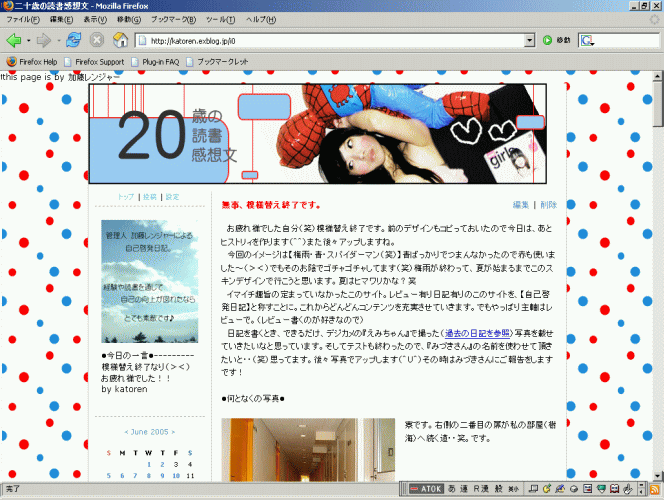Click the 連 conversion mode indicator

pyautogui.click(x=464, y=489)
